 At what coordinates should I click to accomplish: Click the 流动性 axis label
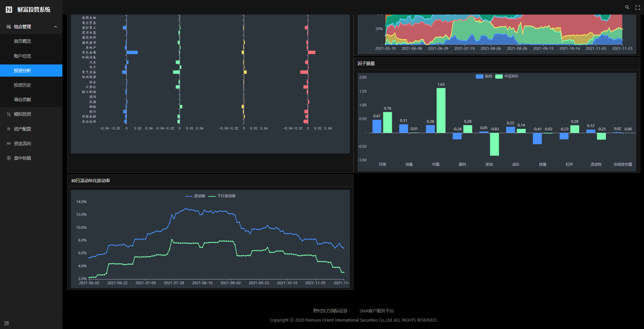(596, 164)
